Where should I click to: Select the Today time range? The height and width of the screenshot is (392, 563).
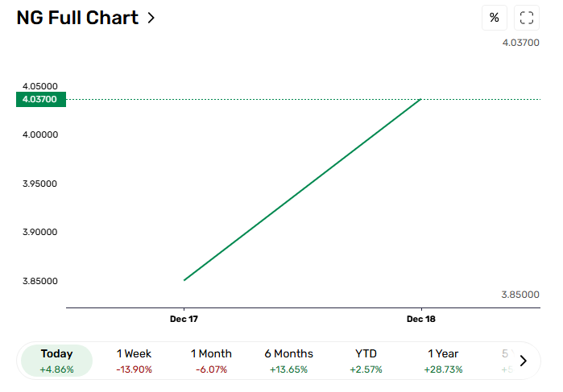click(56, 361)
